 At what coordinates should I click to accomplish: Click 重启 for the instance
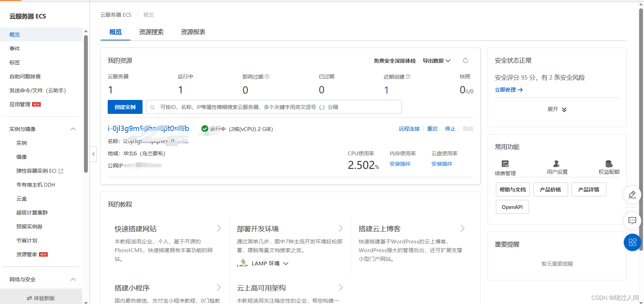pyautogui.click(x=432, y=129)
